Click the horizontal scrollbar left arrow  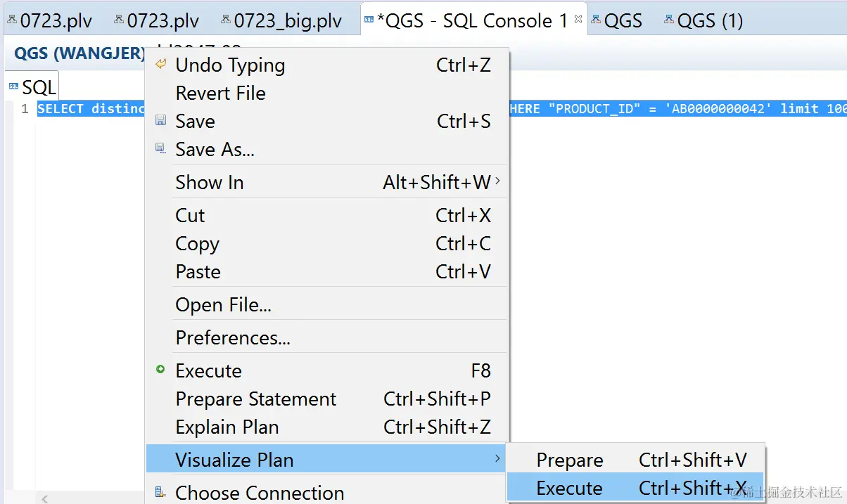pyautogui.click(x=44, y=498)
